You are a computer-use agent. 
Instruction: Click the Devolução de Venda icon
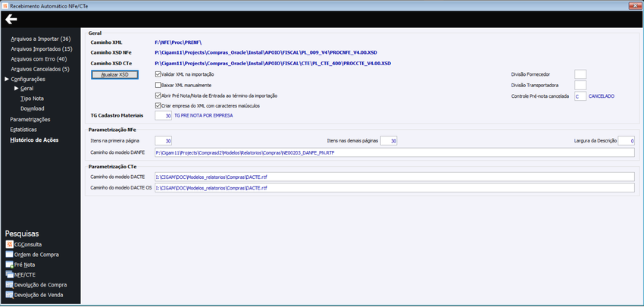click(x=9, y=295)
